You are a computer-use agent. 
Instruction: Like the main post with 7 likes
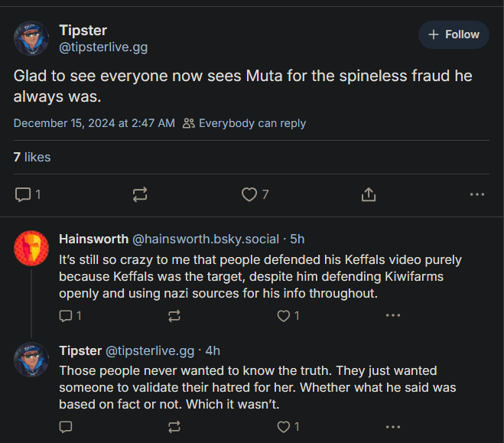click(249, 194)
